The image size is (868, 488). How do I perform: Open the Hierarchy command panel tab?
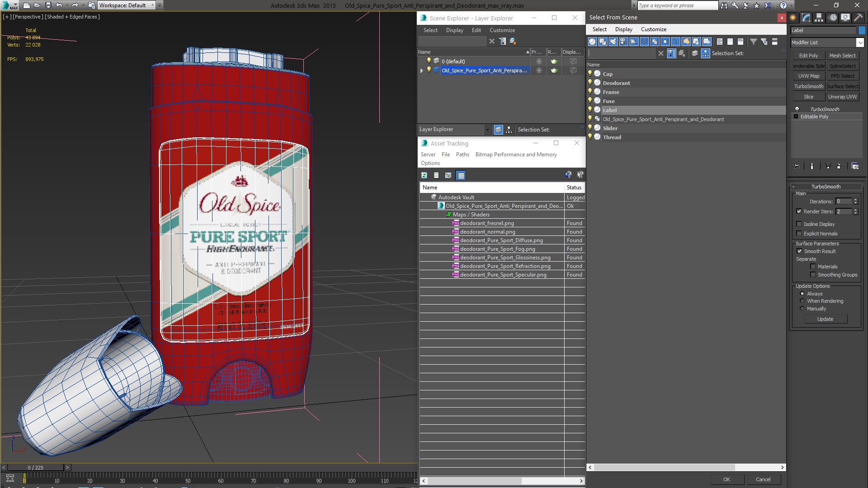[x=819, y=18]
